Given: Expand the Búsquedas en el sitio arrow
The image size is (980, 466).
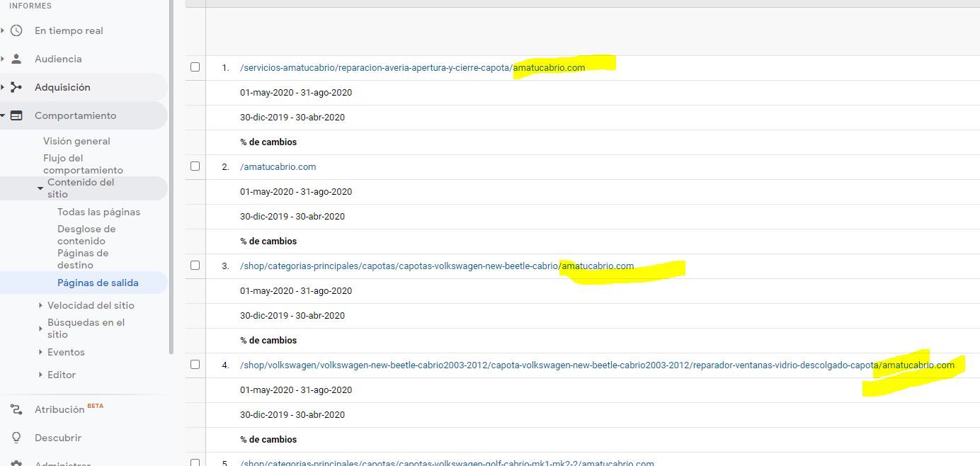Looking at the screenshot, I should click(40, 329).
